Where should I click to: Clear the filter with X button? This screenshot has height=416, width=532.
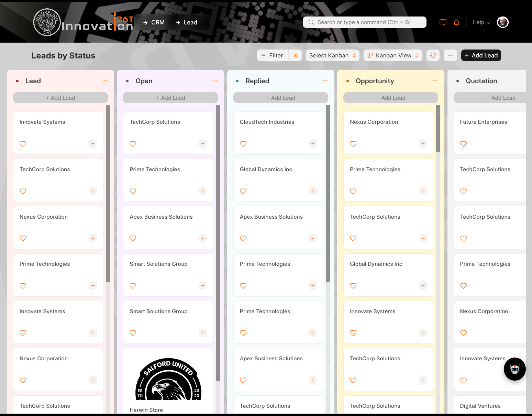tap(295, 55)
